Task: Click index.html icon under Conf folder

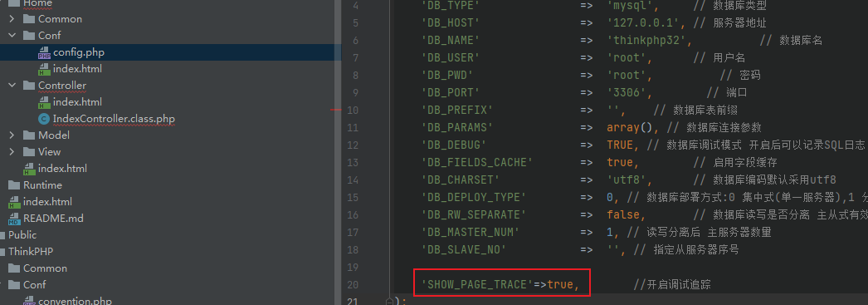Action: coord(44,69)
